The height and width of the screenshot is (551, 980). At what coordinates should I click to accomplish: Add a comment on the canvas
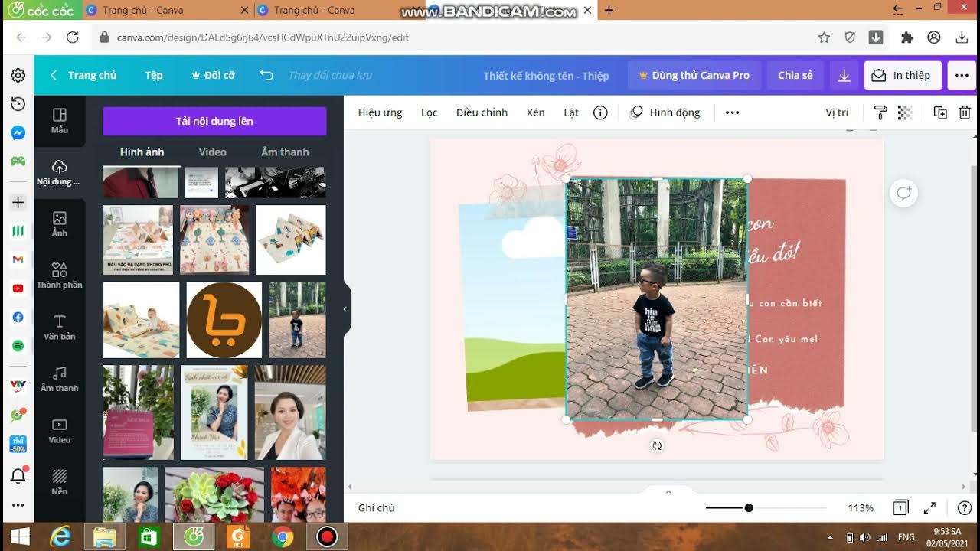904,193
